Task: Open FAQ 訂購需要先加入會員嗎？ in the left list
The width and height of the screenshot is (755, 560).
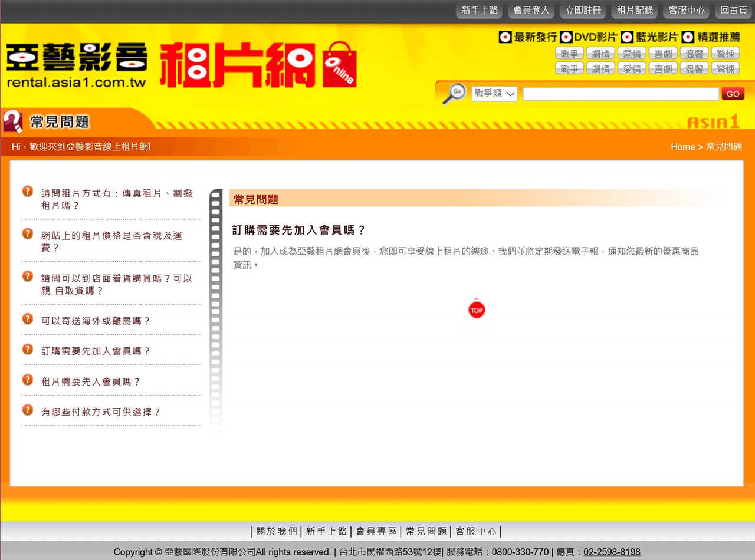Action: coord(96,351)
